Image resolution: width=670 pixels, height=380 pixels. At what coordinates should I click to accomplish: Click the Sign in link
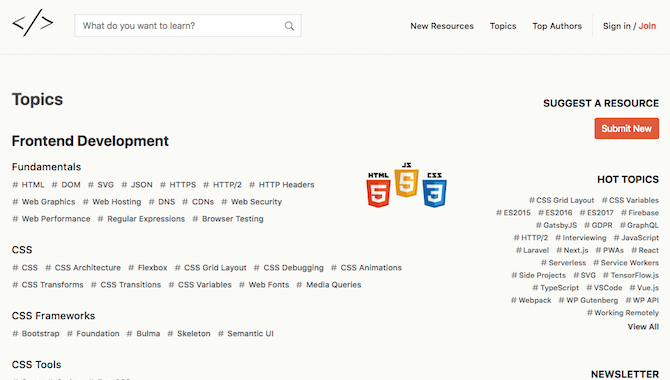click(x=617, y=26)
